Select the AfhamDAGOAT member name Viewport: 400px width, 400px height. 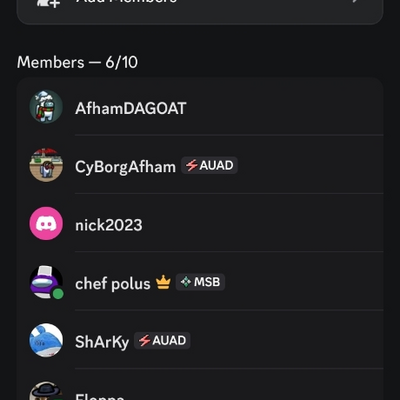tap(130, 109)
